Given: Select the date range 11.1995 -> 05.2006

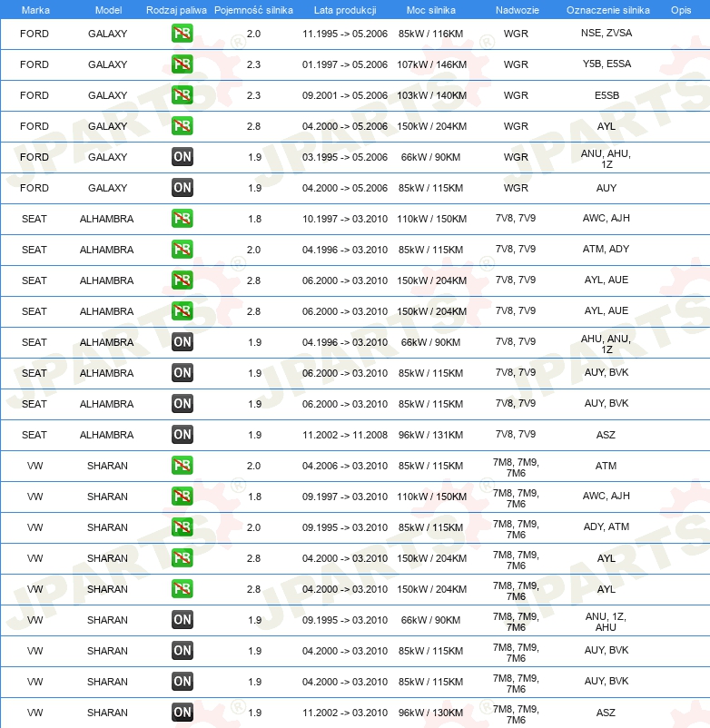Looking at the screenshot, I should [345, 34].
